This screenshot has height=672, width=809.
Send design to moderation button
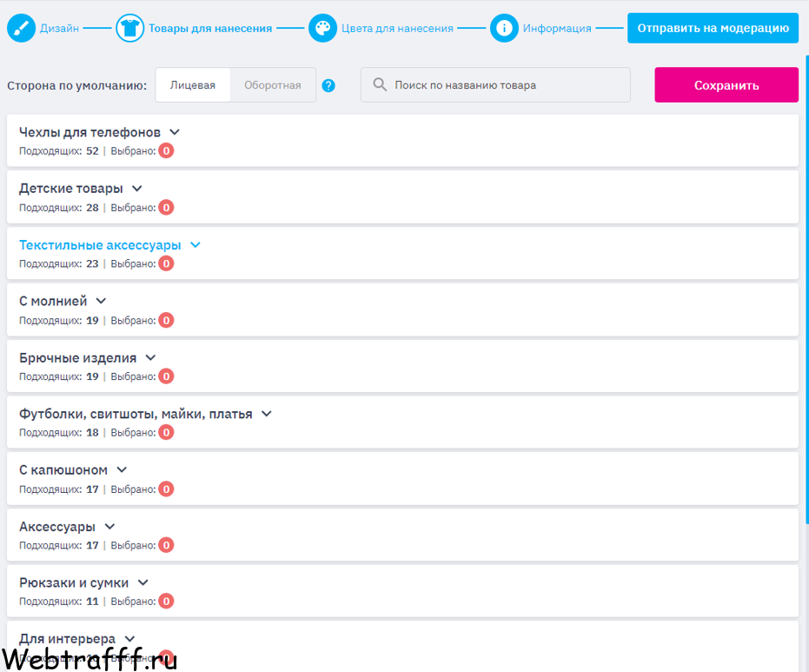coord(713,28)
